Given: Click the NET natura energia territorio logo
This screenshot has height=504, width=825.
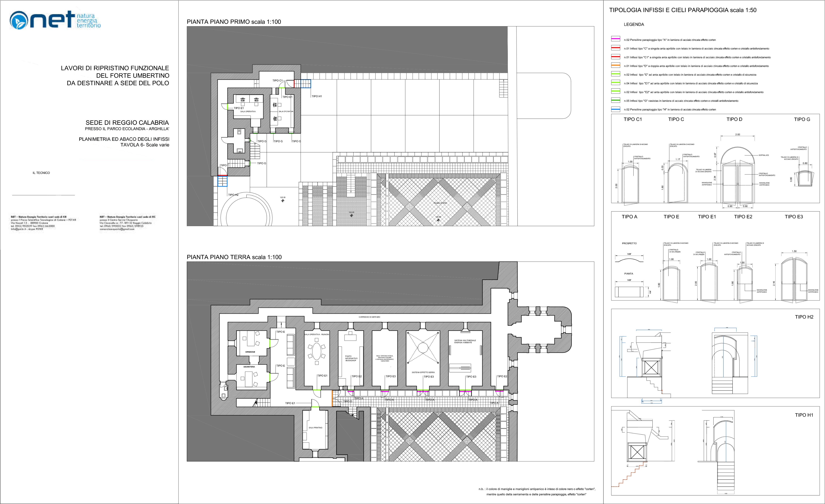Looking at the screenshot, I should pos(55,20).
